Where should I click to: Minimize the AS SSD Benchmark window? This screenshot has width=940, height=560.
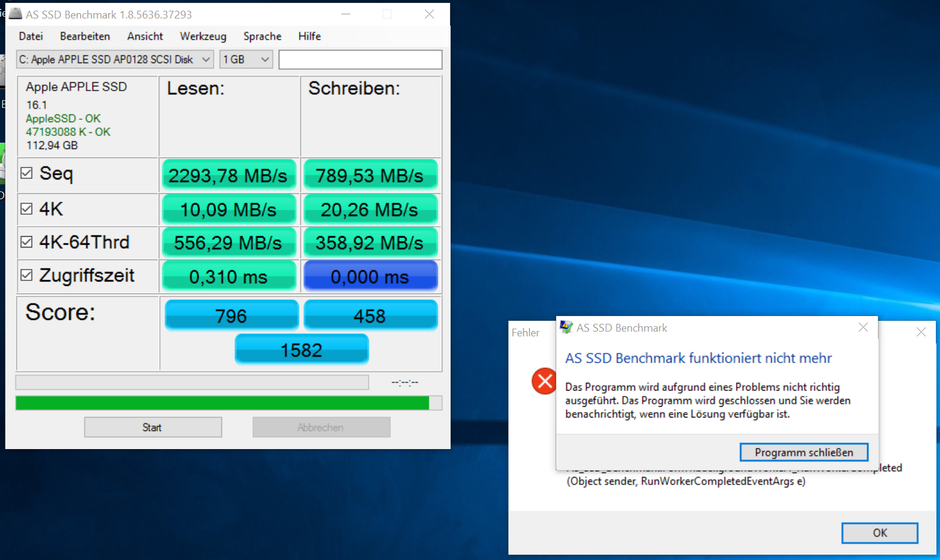coord(346,14)
